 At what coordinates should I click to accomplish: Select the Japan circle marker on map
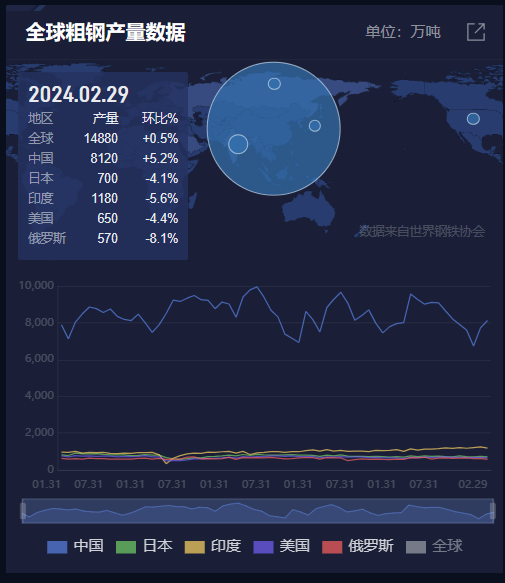click(315, 126)
